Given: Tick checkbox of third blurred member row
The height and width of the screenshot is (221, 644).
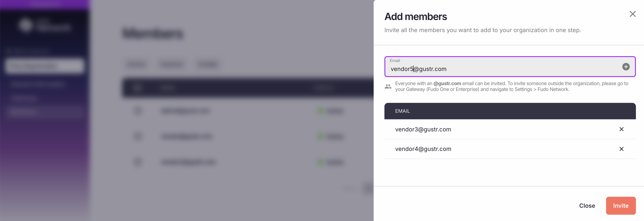Looking at the screenshot, I should pos(138,162).
